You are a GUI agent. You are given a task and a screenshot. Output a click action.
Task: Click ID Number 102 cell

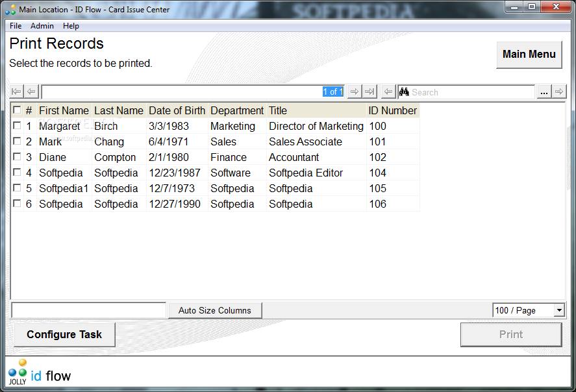(393, 157)
